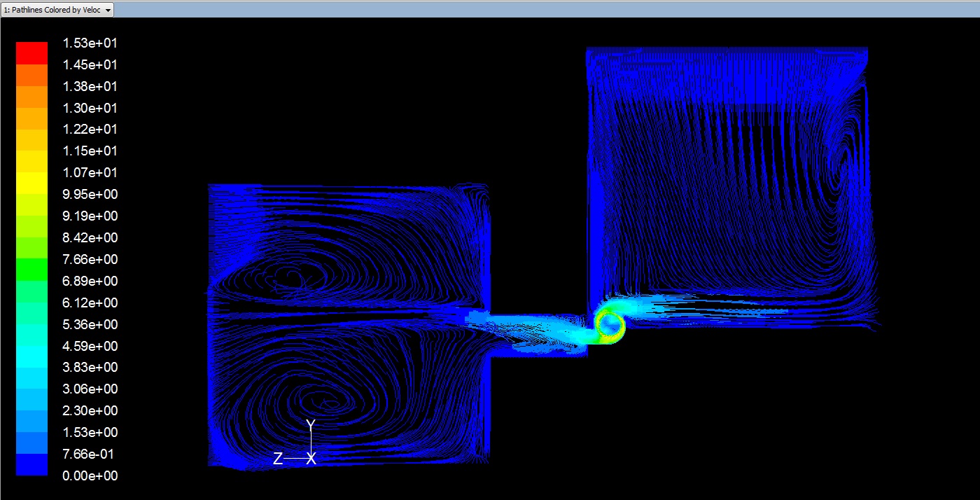Image resolution: width=980 pixels, height=500 pixels.
Task: Select the green-yellow swirl vortex at the channel exit
Action: coord(610,325)
